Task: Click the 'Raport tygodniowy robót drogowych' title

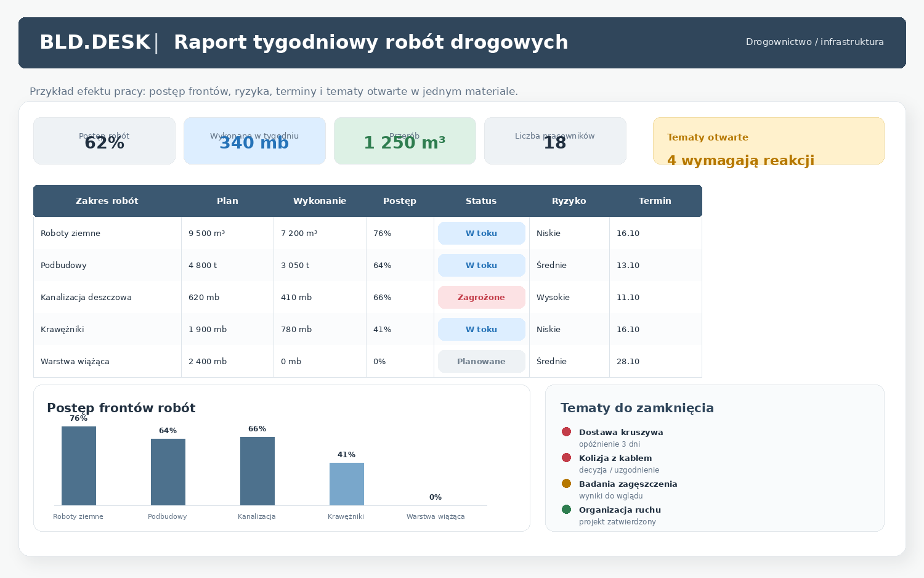Action: [x=371, y=43]
